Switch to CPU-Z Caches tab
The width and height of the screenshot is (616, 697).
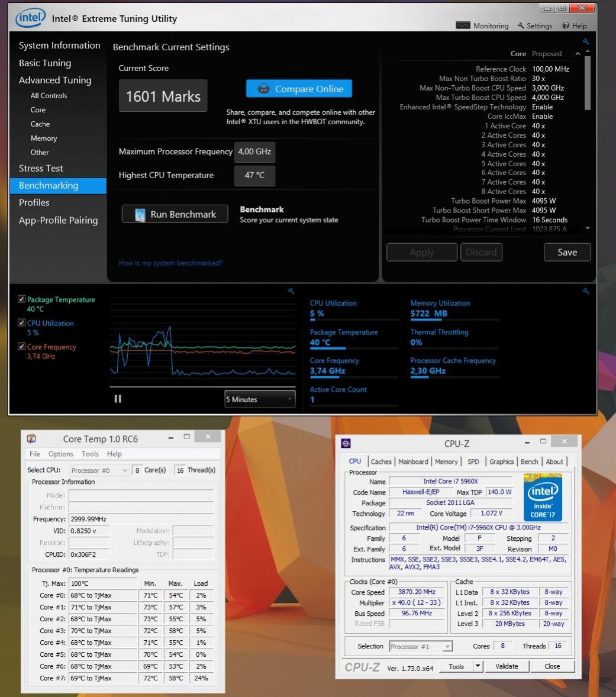381,462
